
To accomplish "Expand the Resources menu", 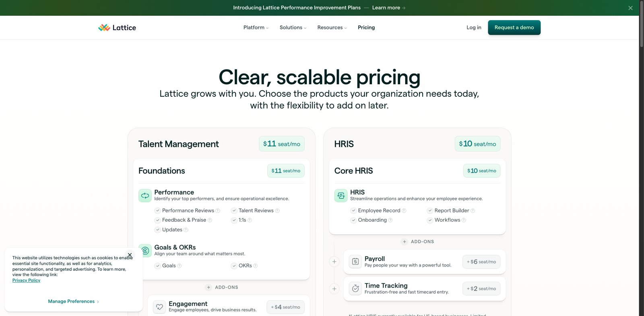I will [332, 27].
